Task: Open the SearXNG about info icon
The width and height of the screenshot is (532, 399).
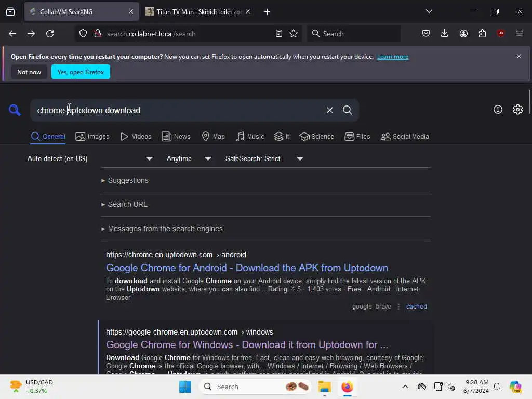Action: click(x=498, y=110)
